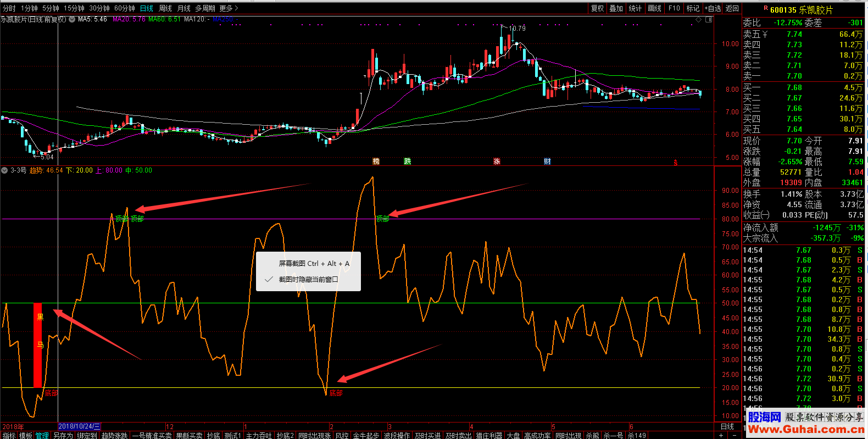Viewport: 868px width, 439px height.
Task: Click the 榜 info marker icon
Action: [x=376, y=162]
